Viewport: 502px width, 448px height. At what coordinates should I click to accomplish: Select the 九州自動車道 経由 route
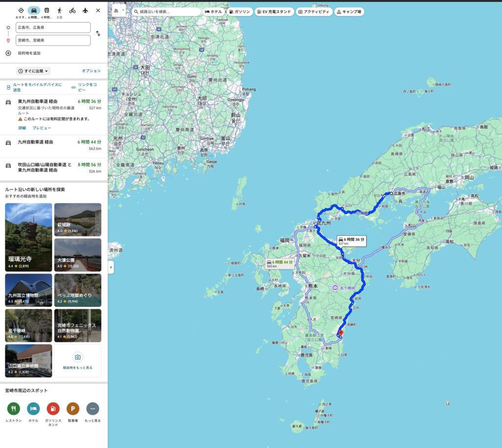click(54, 146)
